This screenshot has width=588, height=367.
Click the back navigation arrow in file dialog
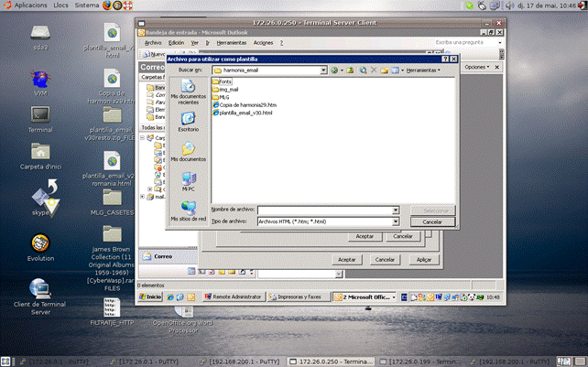(x=335, y=70)
